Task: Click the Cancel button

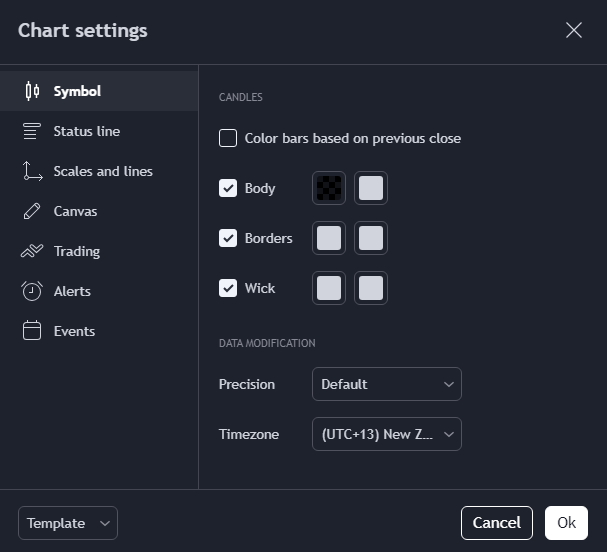Action: [x=497, y=523]
